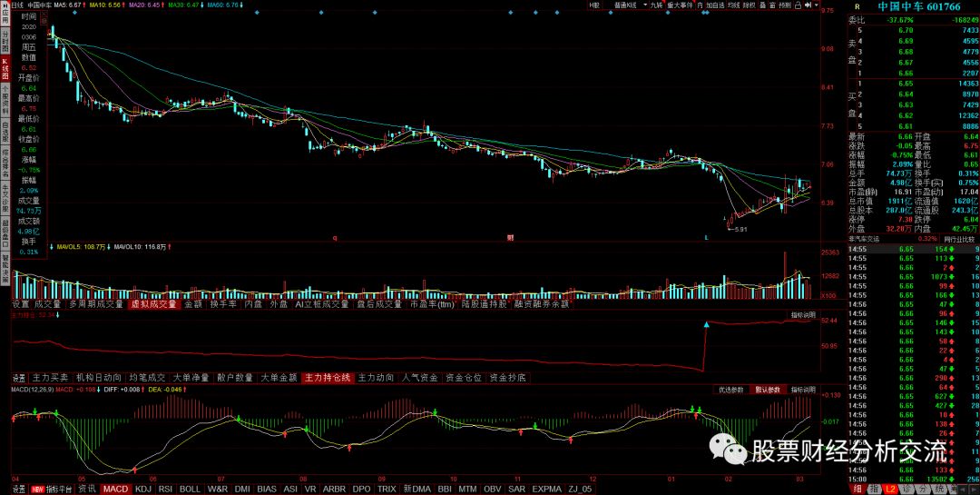Select the ZJ_05 indicator tab
This screenshot has width=980, height=495.
point(579,489)
